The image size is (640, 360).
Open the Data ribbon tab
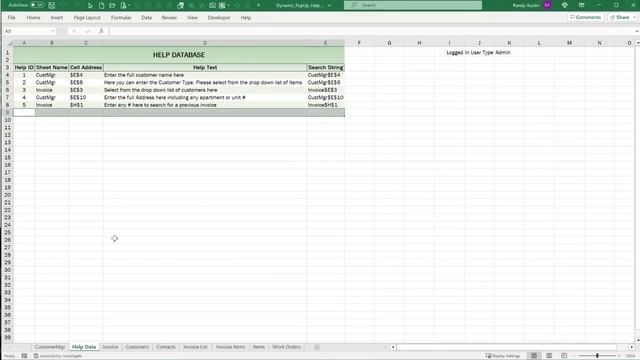click(x=147, y=18)
